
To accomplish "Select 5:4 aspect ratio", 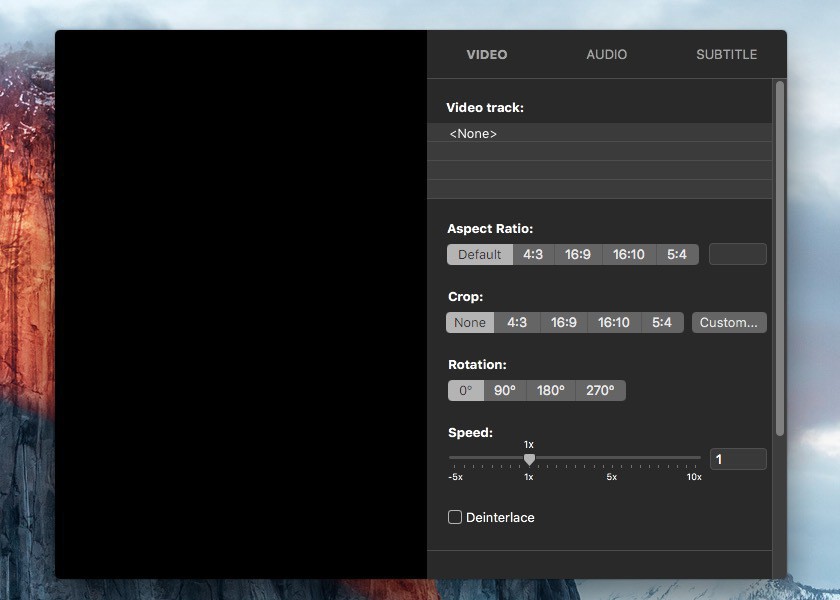I will [x=677, y=254].
